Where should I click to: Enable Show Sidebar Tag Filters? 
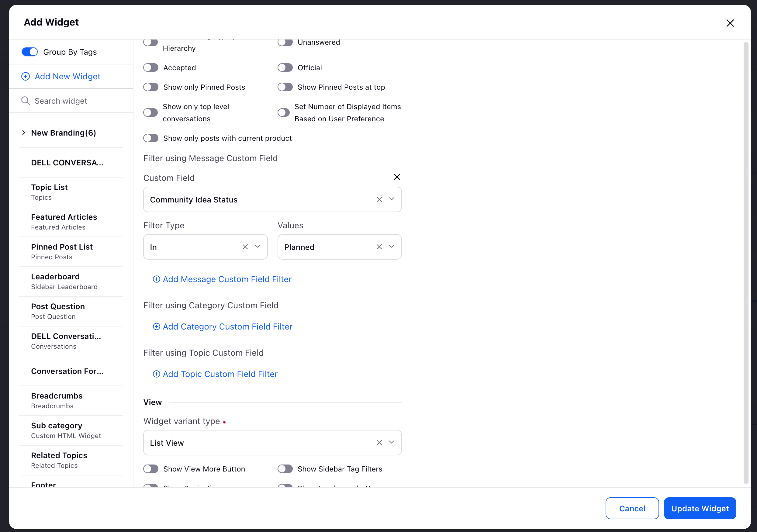285,469
